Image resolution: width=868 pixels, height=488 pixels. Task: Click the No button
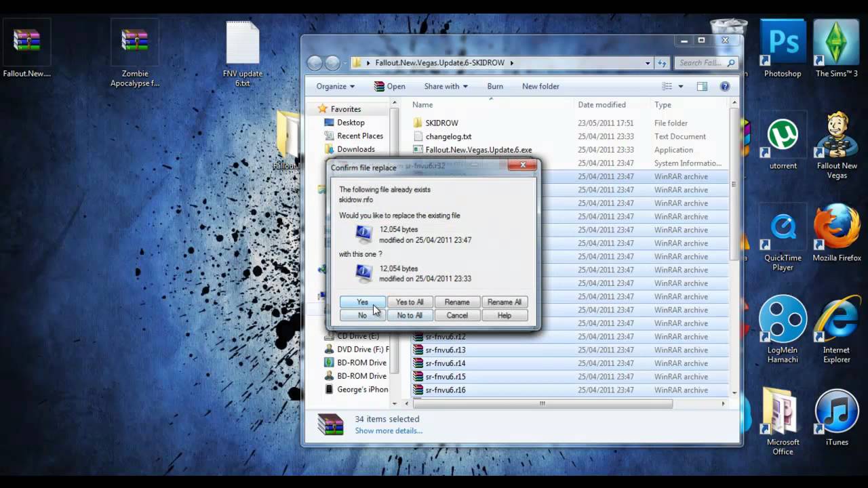(362, 315)
